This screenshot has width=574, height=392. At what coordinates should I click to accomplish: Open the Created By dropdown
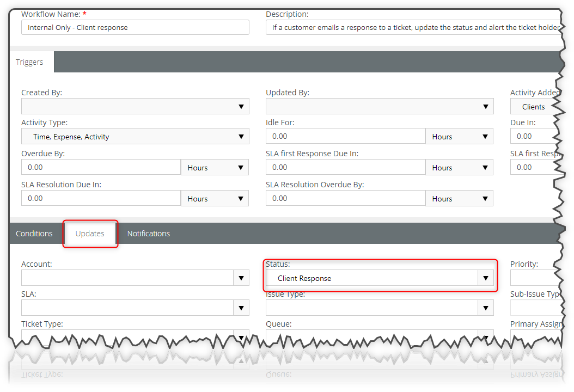(241, 106)
